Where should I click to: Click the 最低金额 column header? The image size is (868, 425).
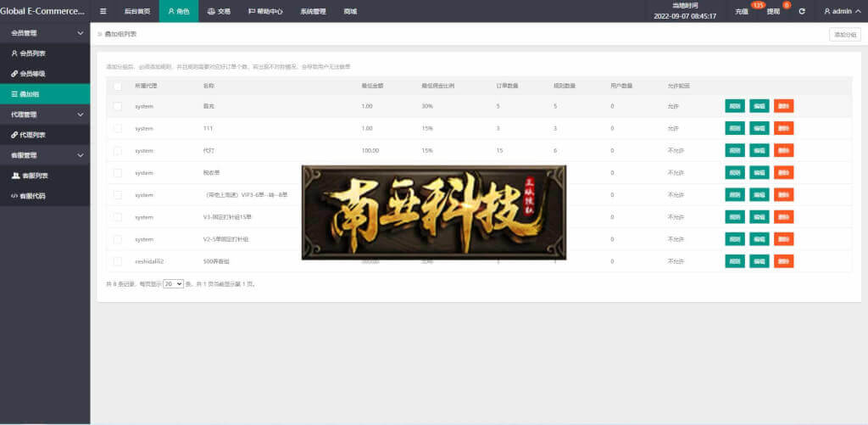click(x=372, y=86)
